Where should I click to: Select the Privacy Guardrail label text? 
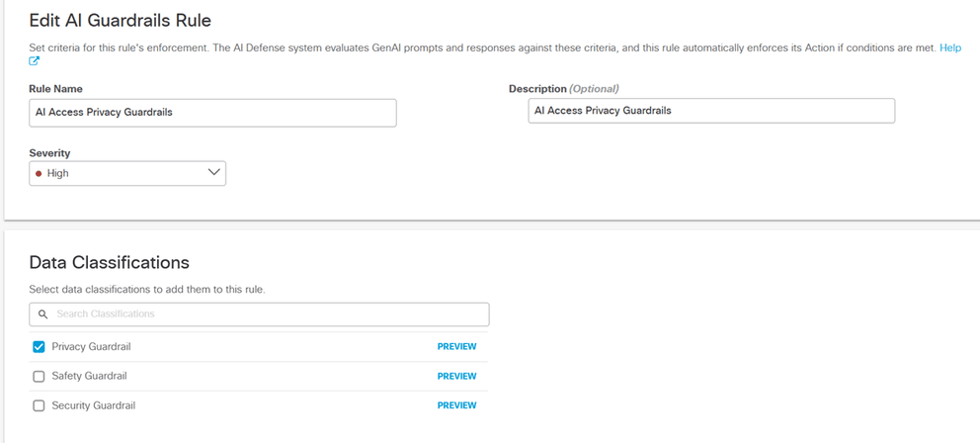pyautogui.click(x=91, y=347)
